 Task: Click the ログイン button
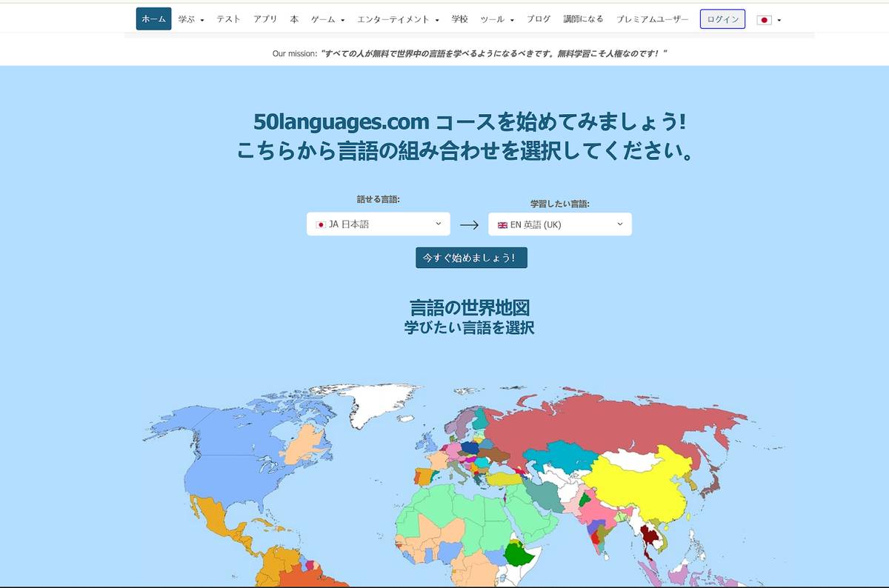point(722,19)
